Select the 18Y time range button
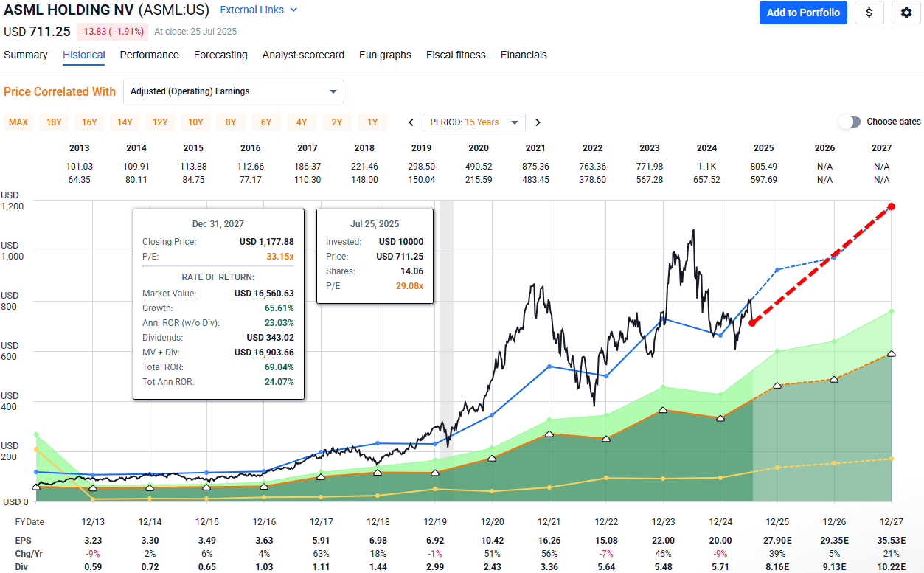The width and height of the screenshot is (924, 573). click(x=54, y=122)
